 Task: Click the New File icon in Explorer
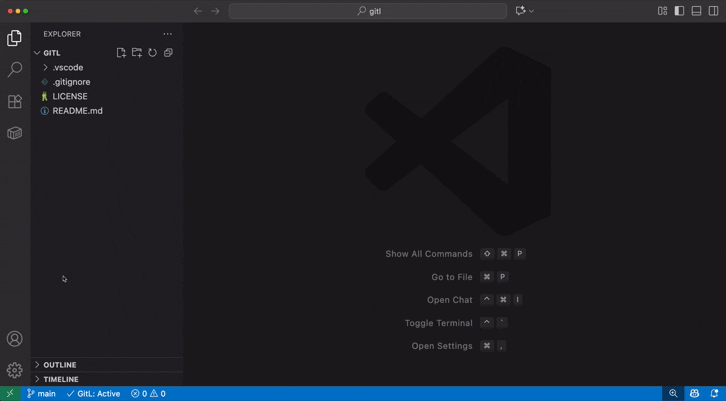[121, 53]
